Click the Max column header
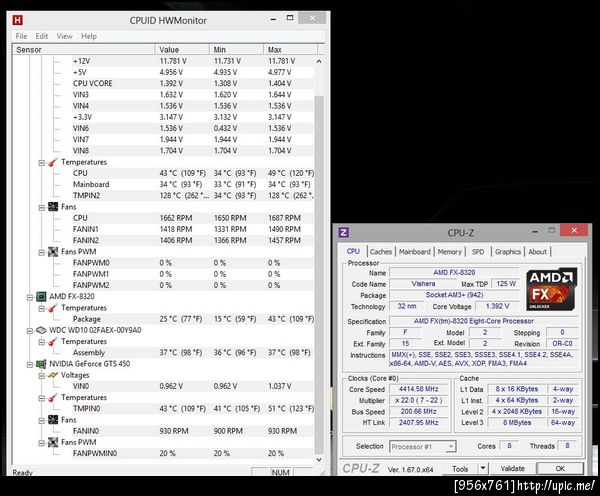600x496 pixels. click(290, 50)
